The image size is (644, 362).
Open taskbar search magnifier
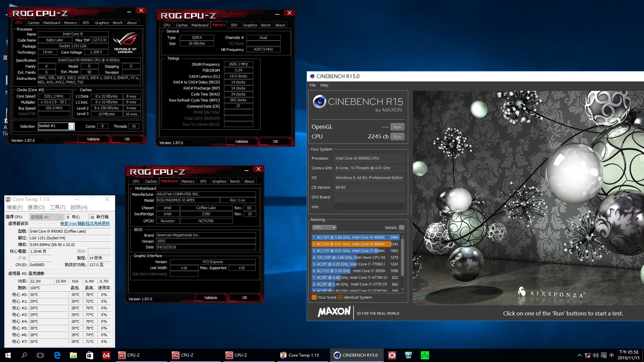[24, 355]
